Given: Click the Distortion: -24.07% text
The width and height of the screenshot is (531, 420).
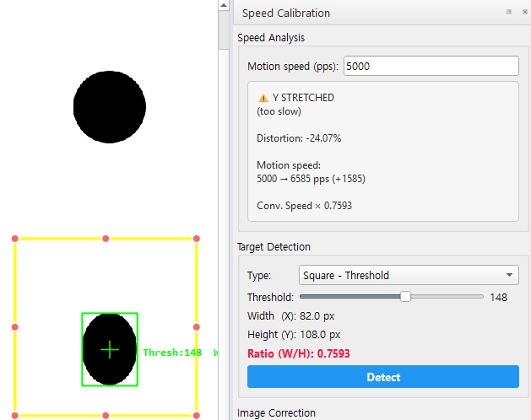Looking at the screenshot, I should 299,138.
